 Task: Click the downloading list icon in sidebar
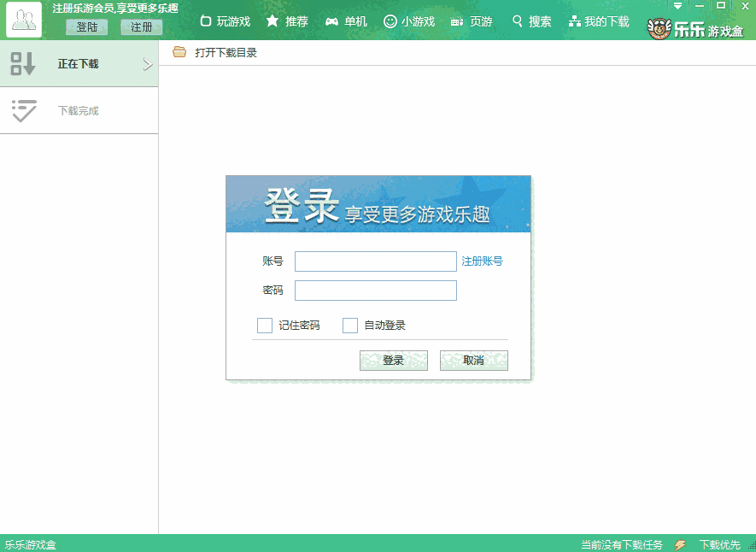pyautogui.click(x=23, y=63)
